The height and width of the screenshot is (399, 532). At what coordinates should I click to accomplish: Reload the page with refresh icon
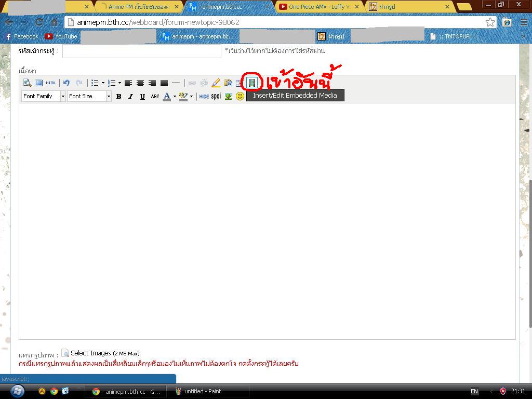pyautogui.click(x=39, y=22)
